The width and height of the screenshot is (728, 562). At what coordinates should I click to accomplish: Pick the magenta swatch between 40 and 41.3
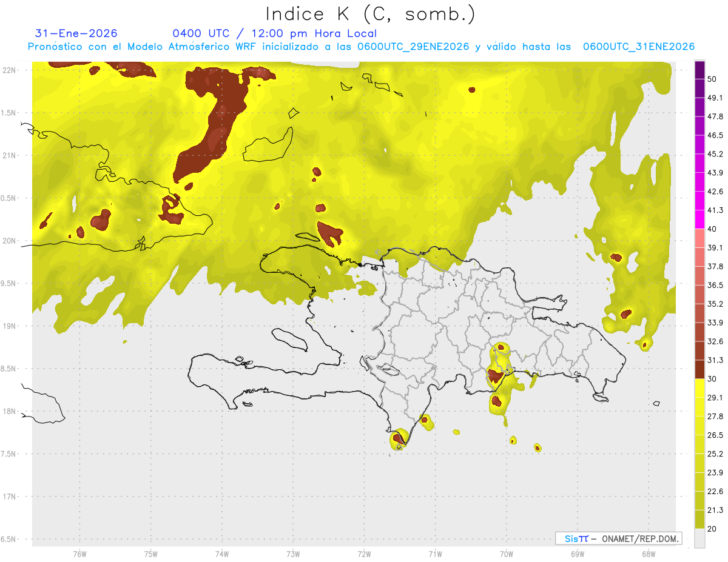(699, 219)
